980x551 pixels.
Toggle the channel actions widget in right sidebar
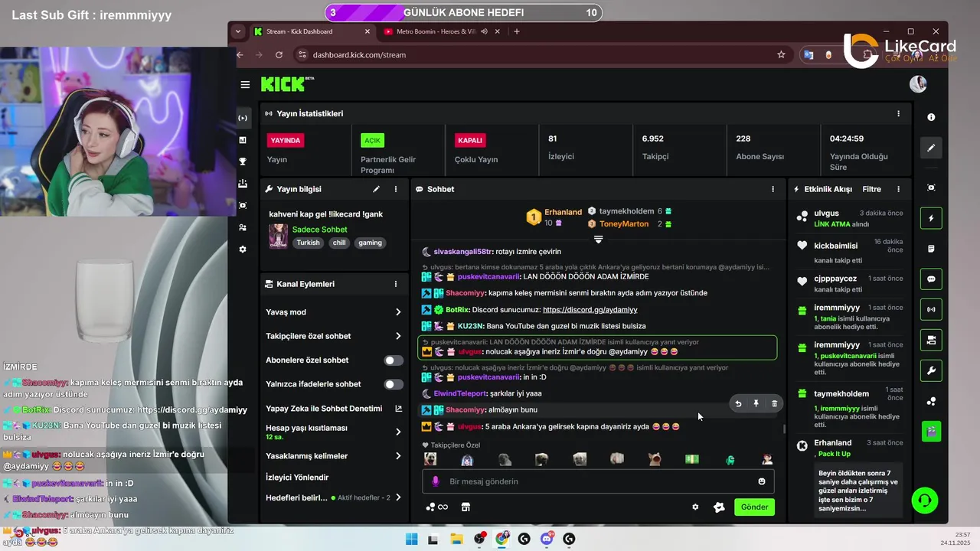(x=931, y=340)
